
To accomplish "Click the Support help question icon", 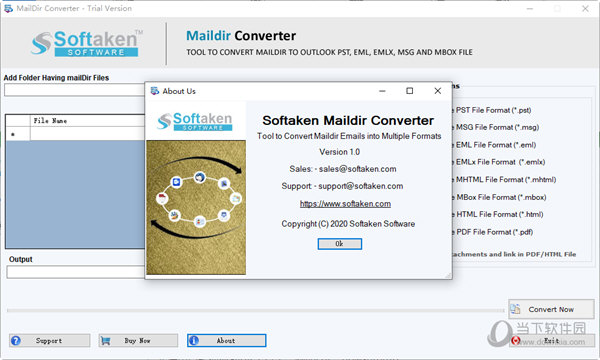I will 16,340.
